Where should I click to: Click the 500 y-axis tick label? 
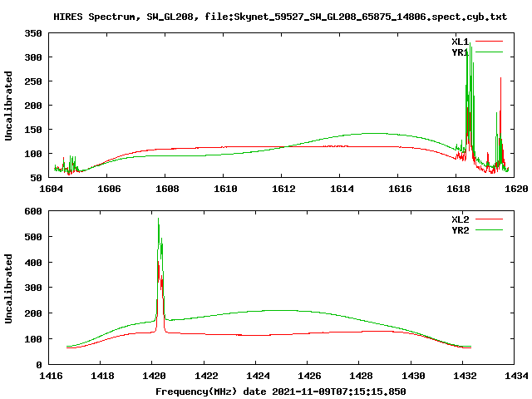pyautogui.click(x=33, y=237)
